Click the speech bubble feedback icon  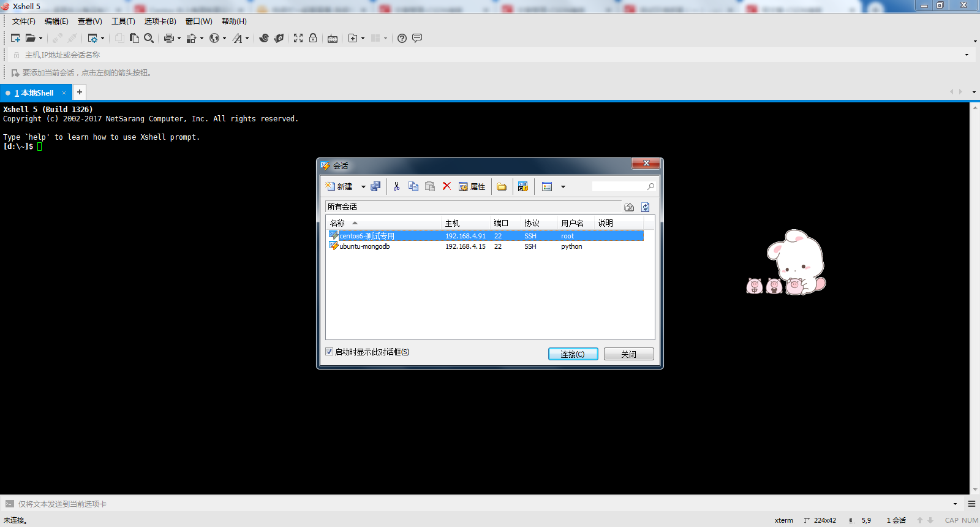coord(417,38)
